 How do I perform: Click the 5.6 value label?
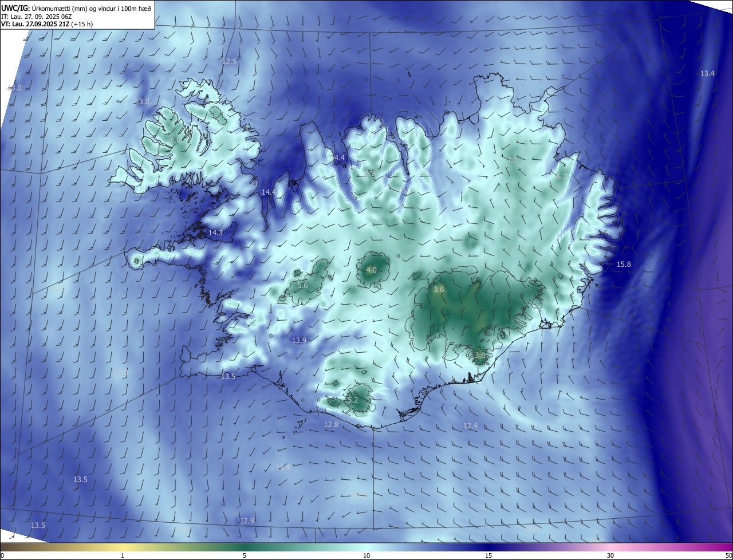tap(303, 285)
